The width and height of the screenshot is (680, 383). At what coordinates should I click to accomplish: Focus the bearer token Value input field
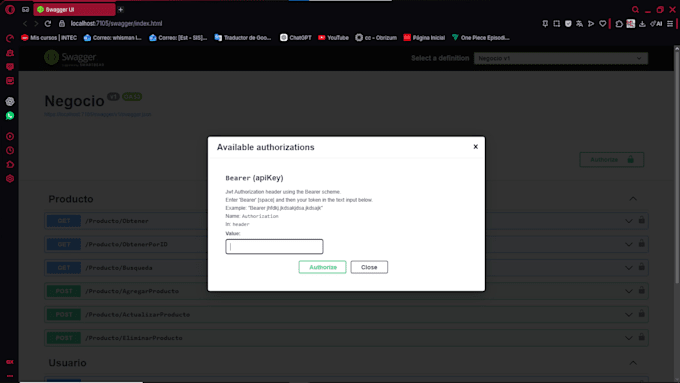click(x=274, y=246)
